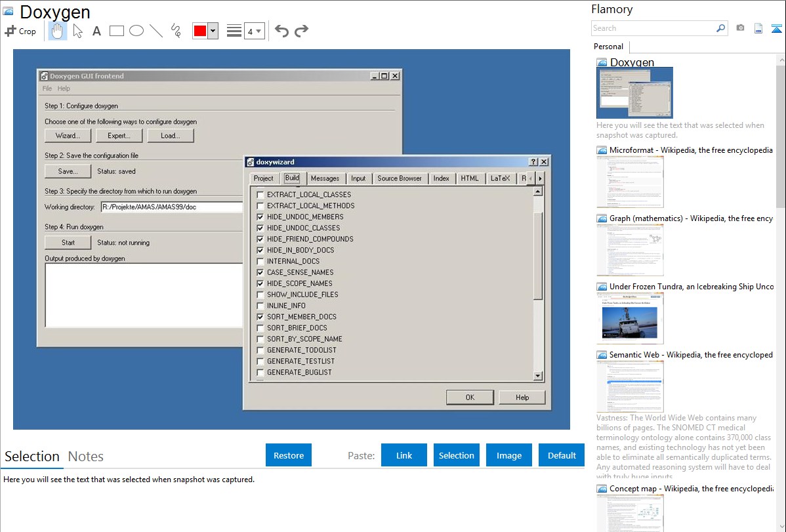Click the Flamory search magnifier icon
The height and width of the screenshot is (532, 786).
point(720,28)
